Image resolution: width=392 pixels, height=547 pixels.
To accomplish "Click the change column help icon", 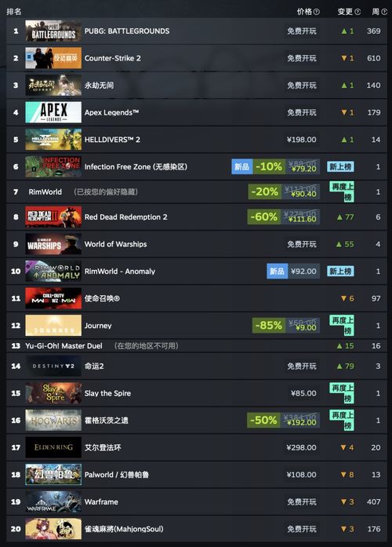I will click(358, 12).
